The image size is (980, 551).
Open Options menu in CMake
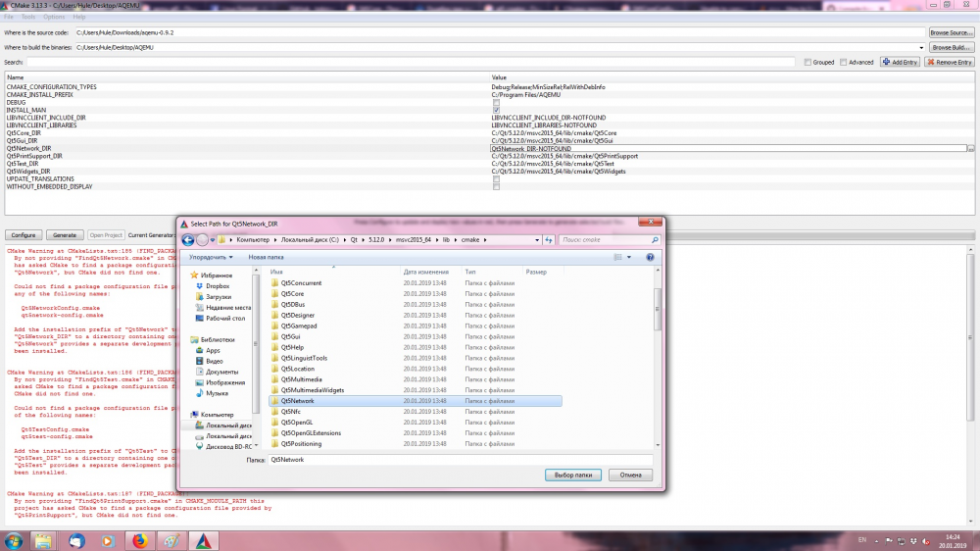point(54,17)
